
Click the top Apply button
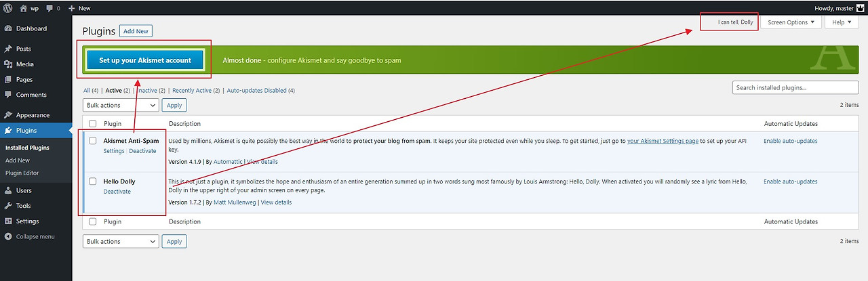click(174, 105)
